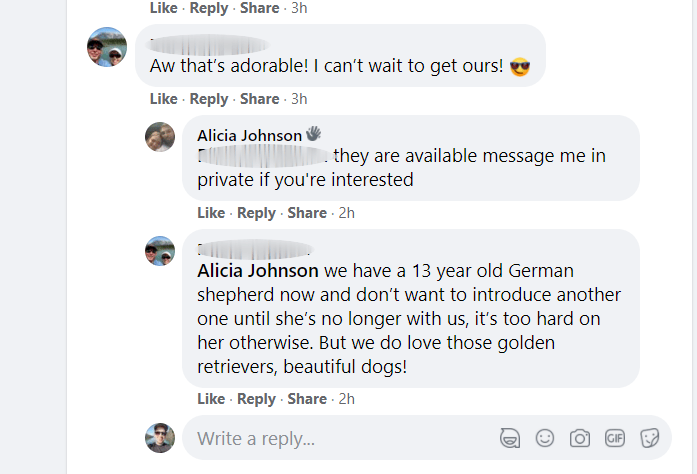Open the GIF picker in reply box
Viewport: 697px width, 474px height.
pos(614,438)
